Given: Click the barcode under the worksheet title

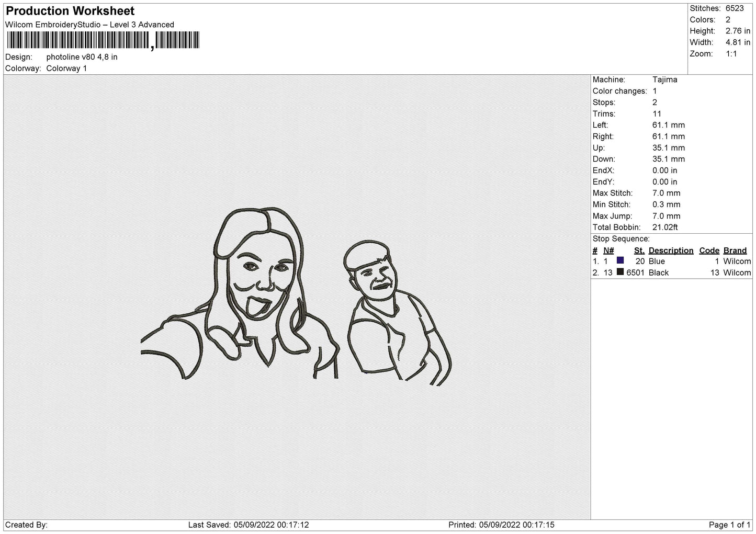Looking at the screenshot, I should click(103, 41).
